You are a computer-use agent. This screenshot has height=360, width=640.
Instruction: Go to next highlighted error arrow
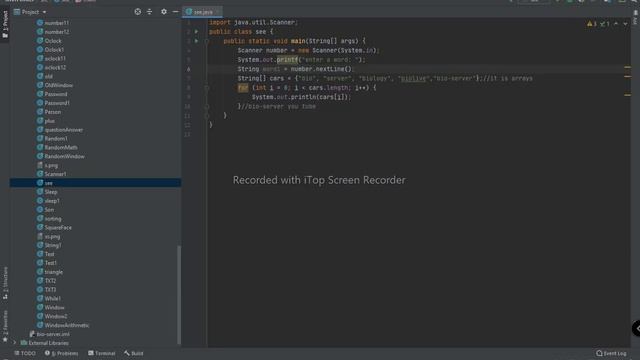(x=625, y=24)
